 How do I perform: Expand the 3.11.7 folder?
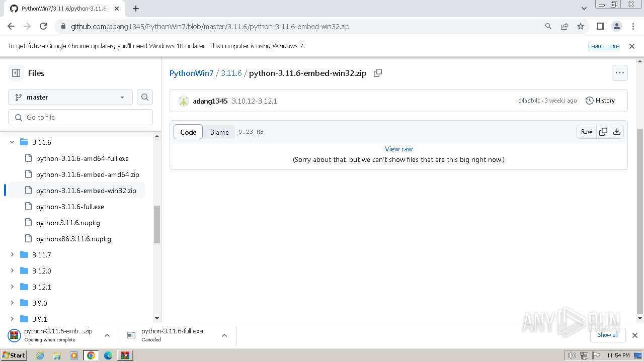pos(12,255)
